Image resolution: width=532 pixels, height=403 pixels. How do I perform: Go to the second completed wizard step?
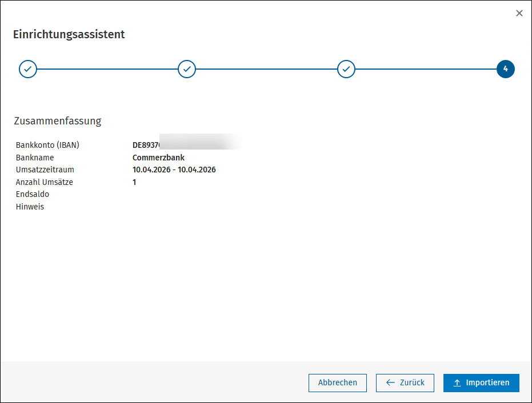tap(187, 69)
